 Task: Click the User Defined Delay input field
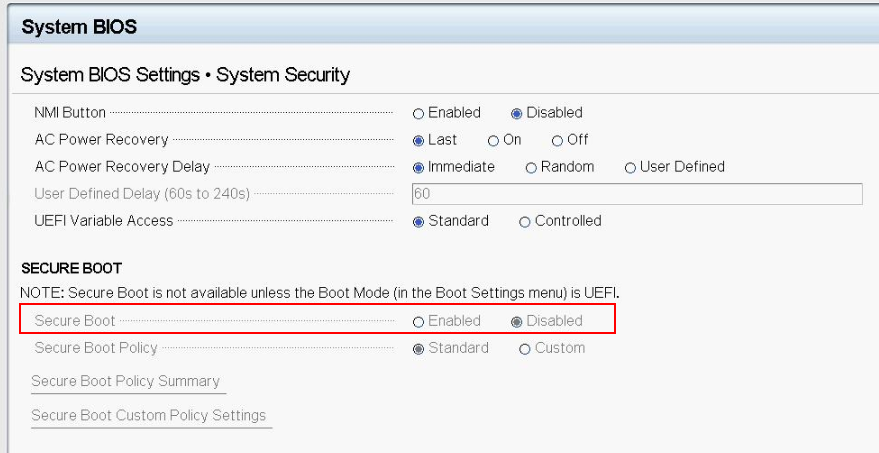tap(637, 194)
